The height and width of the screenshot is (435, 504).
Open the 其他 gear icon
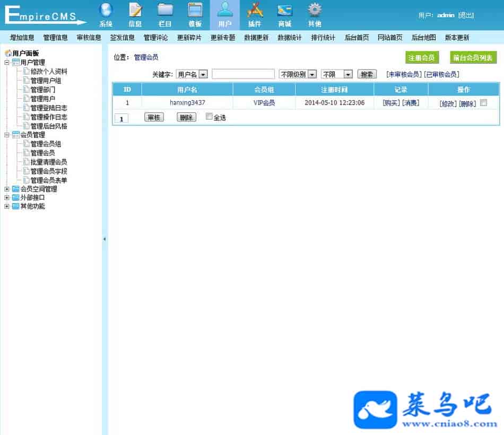[x=315, y=11]
